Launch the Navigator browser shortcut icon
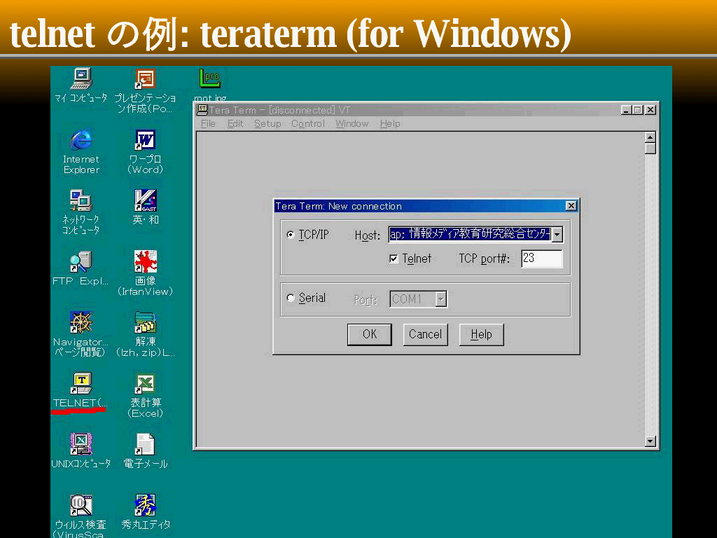The height and width of the screenshot is (538, 717). pos(81,322)
